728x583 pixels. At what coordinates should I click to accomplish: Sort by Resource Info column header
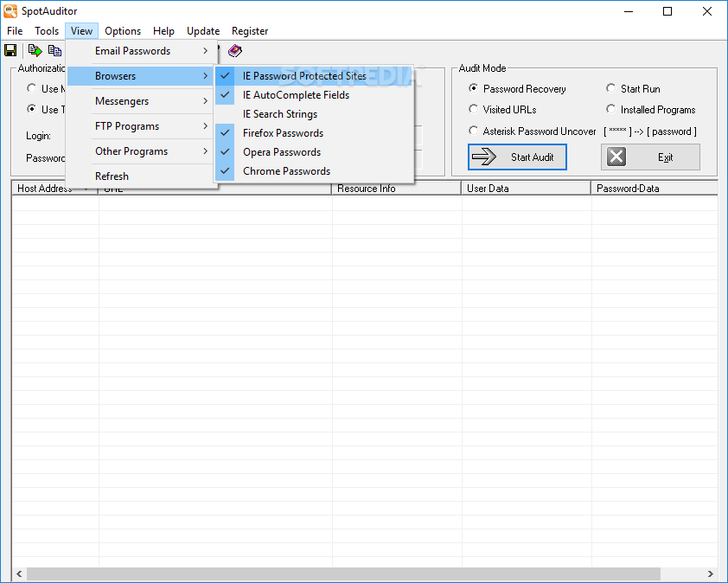click(397, 189)
